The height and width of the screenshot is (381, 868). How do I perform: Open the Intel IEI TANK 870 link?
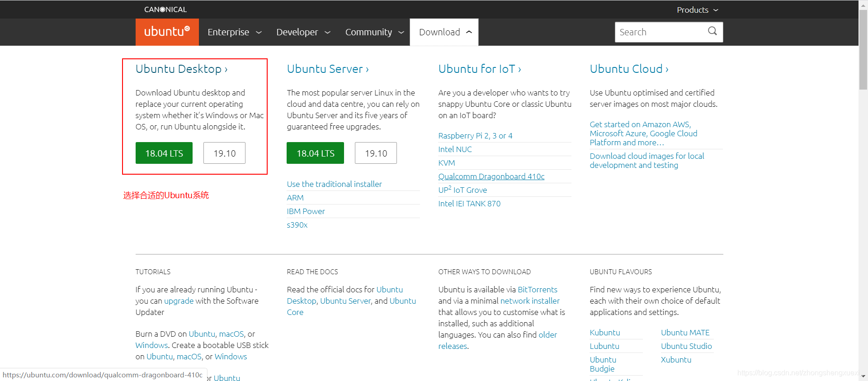coord(469,204)
